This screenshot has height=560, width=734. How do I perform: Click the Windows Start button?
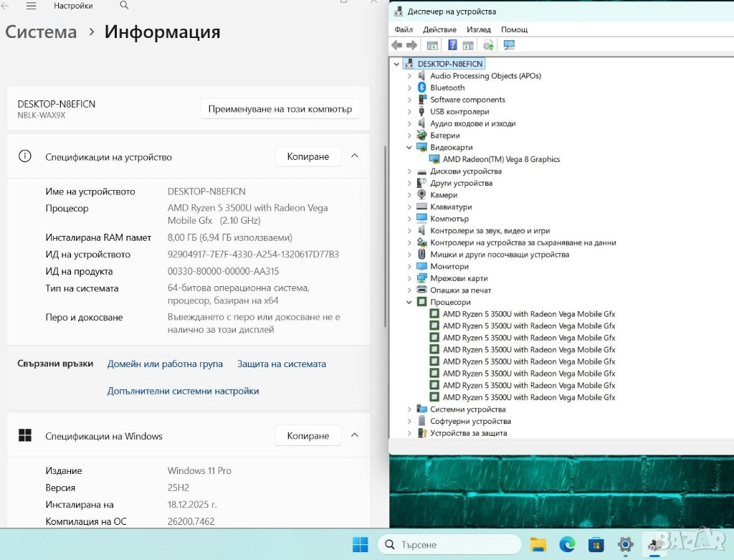click(360, 545)
